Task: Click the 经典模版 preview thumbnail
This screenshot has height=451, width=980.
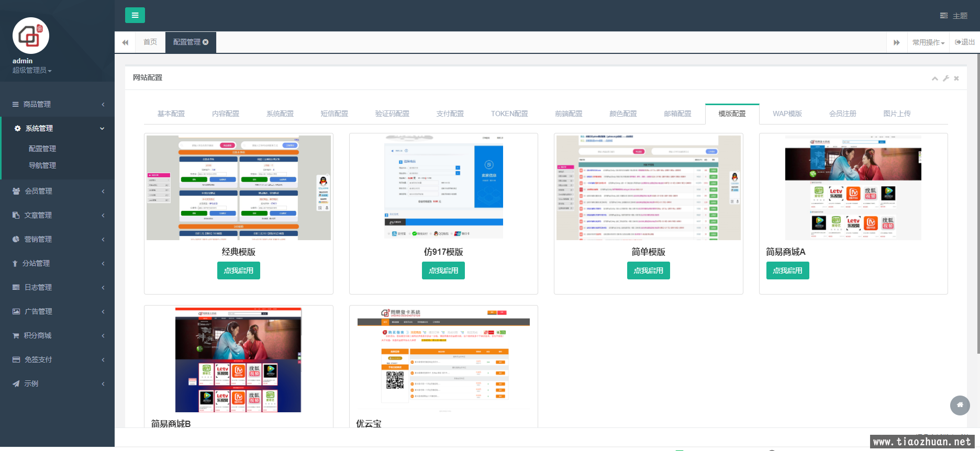Action: [239, 188]
